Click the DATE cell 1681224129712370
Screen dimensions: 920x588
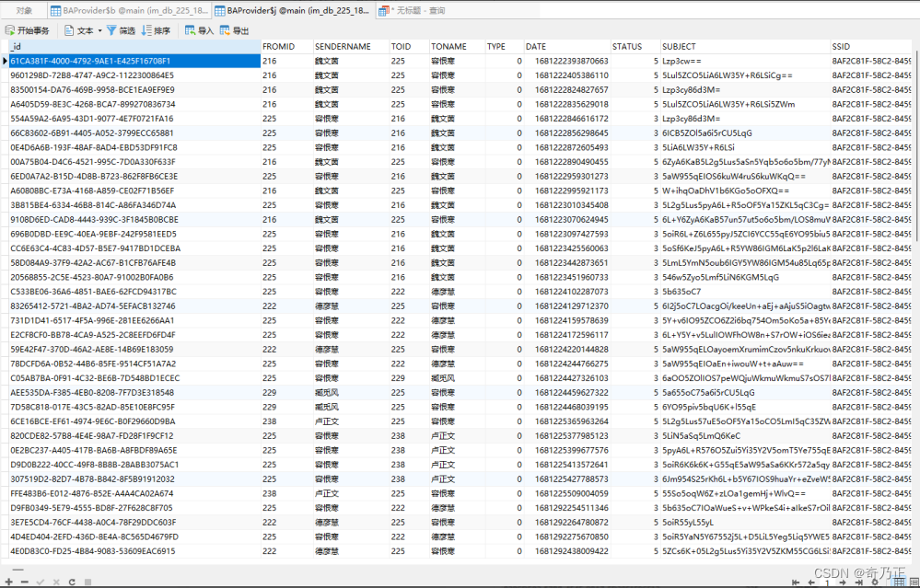point(566,306)
